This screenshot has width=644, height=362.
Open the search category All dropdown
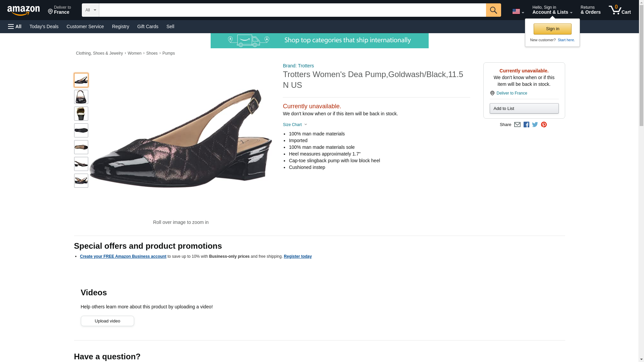(x=91, y=10)
